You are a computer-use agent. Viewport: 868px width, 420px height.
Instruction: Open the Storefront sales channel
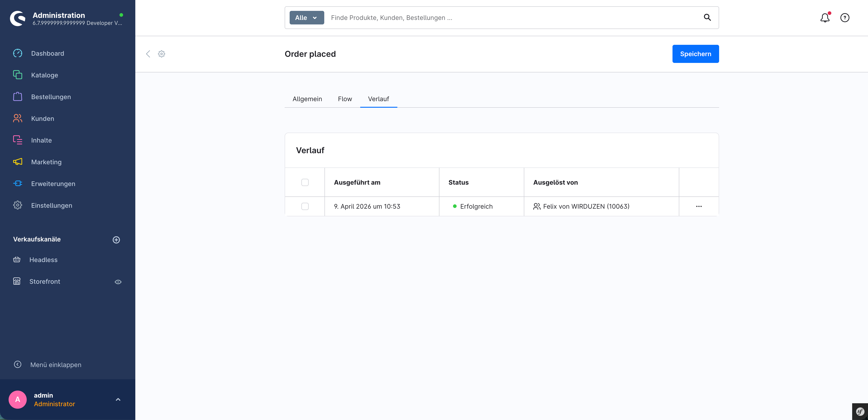tap(45, 281)
